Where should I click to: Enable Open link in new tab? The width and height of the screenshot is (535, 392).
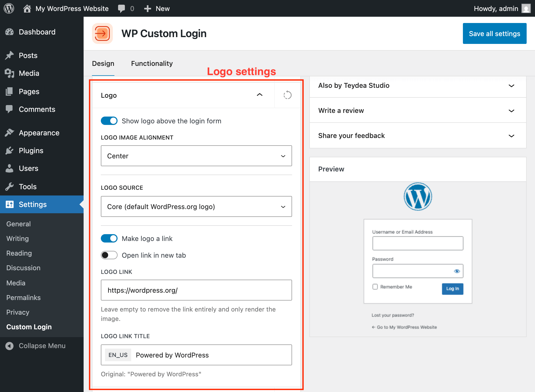tap(109, 255)
